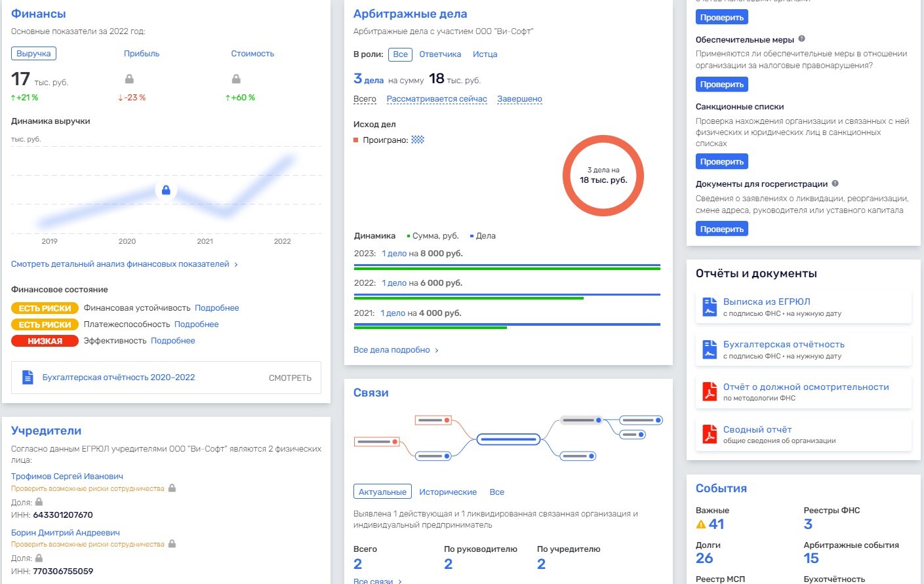Click the PDF icon for Отчёт о должной осмотрительности

point(710,391)
